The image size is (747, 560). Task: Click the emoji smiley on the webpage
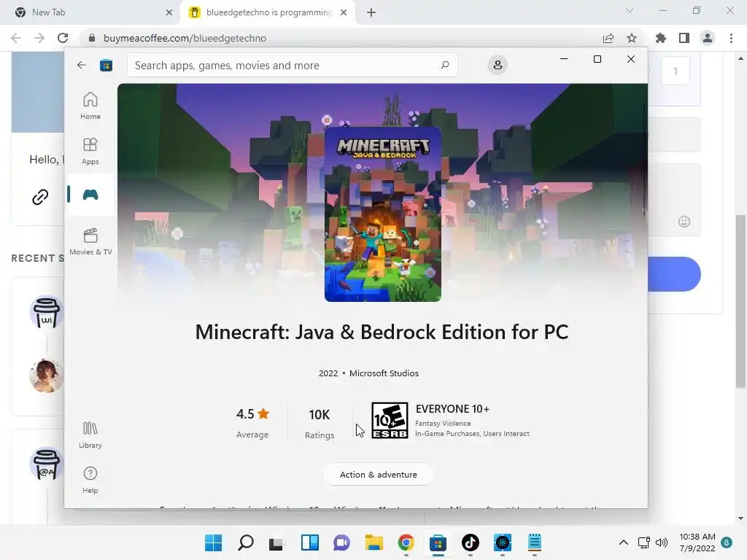point(684,222)
